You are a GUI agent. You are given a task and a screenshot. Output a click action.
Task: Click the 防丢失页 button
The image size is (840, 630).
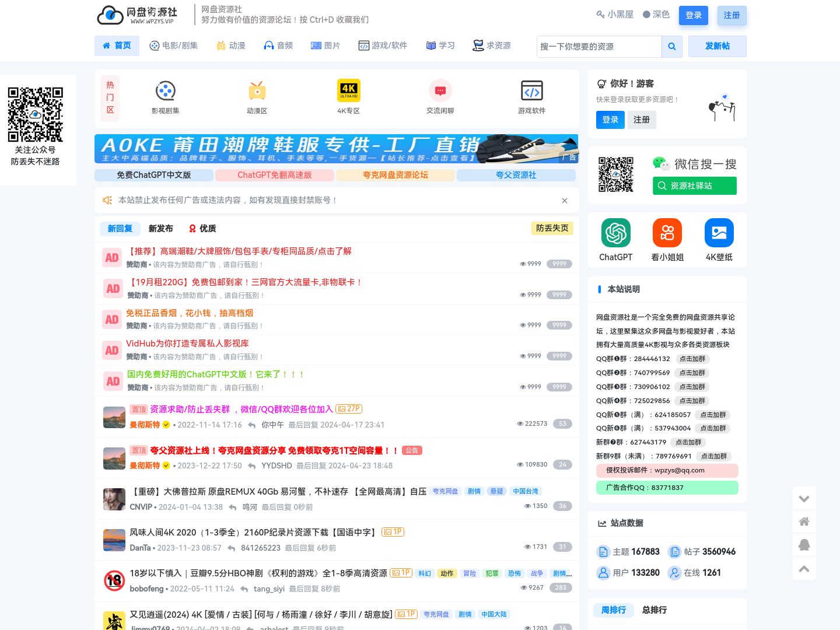coord(552,228)
